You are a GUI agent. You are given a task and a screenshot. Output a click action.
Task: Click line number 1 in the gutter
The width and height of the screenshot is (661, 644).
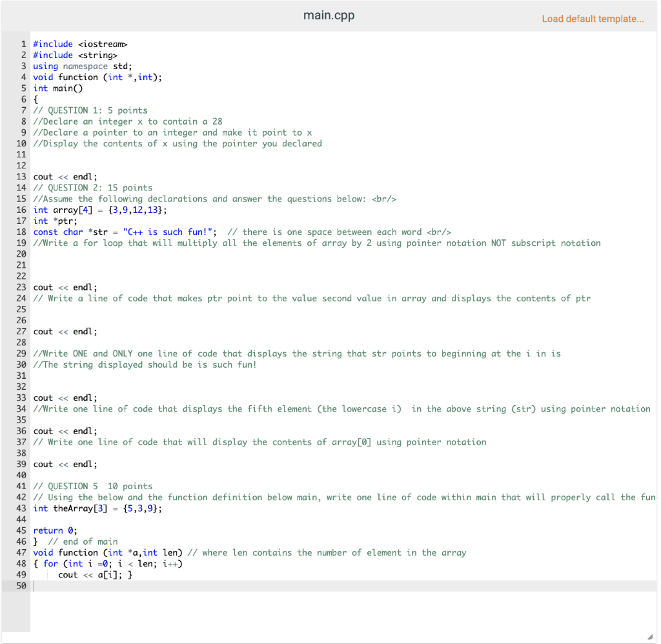24,44
